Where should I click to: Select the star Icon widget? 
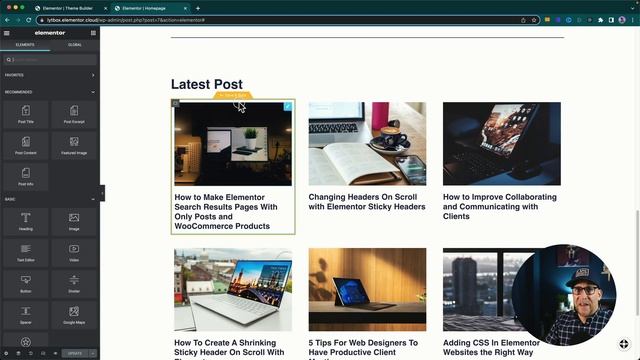(26, 341)
